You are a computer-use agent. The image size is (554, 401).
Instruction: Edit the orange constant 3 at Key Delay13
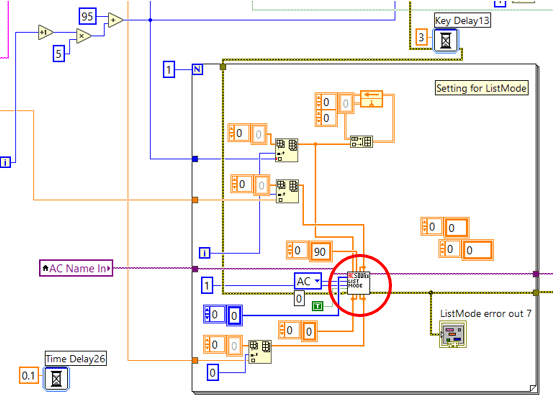(421, 37)
